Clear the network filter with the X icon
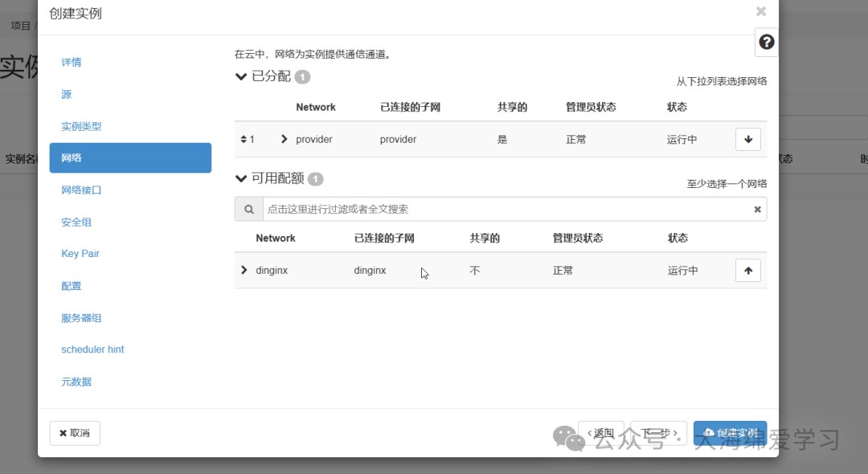This screenshot has height=474, width=868. pyautogui.click(x=756, y=209)
